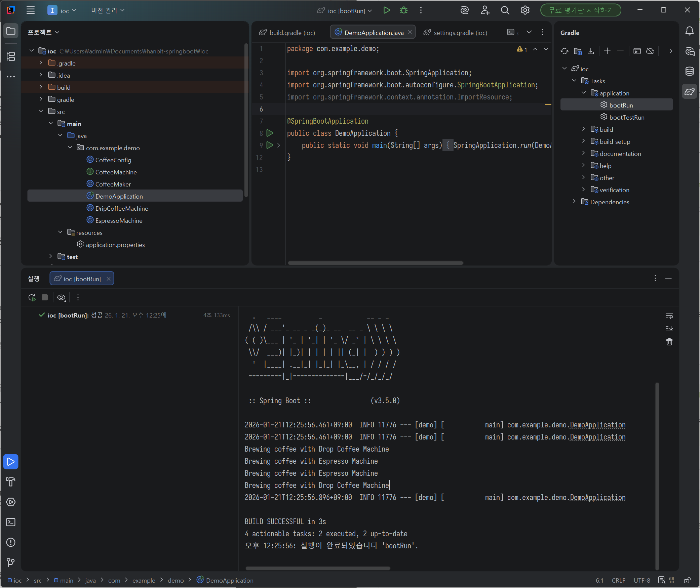This screenshot has width=700, height=588.
Task: Stop the running process with square icon
Action: tap(45, 297)
